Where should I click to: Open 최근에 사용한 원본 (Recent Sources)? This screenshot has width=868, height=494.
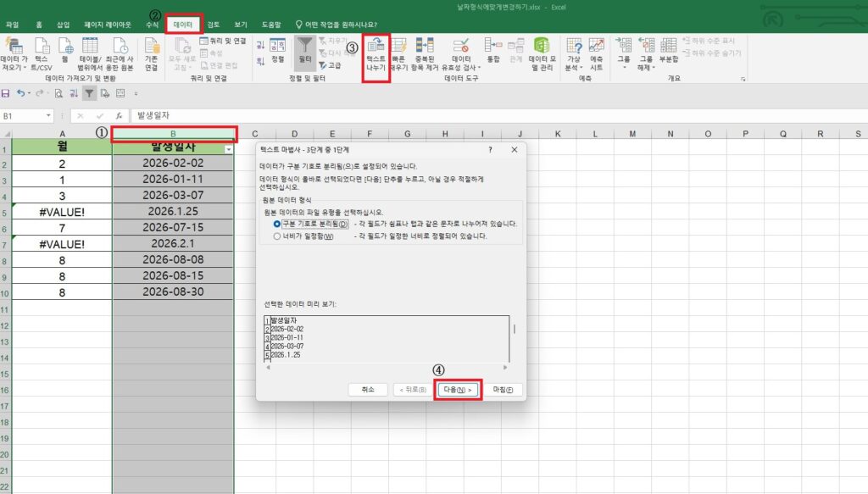[x=120, y=53]
